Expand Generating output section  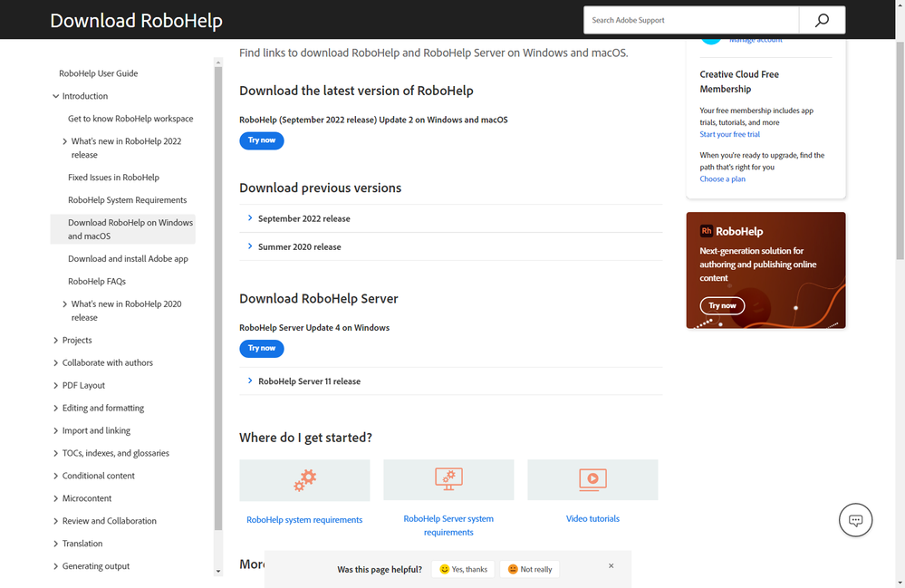pyautogui.click(x=56, y=566)
